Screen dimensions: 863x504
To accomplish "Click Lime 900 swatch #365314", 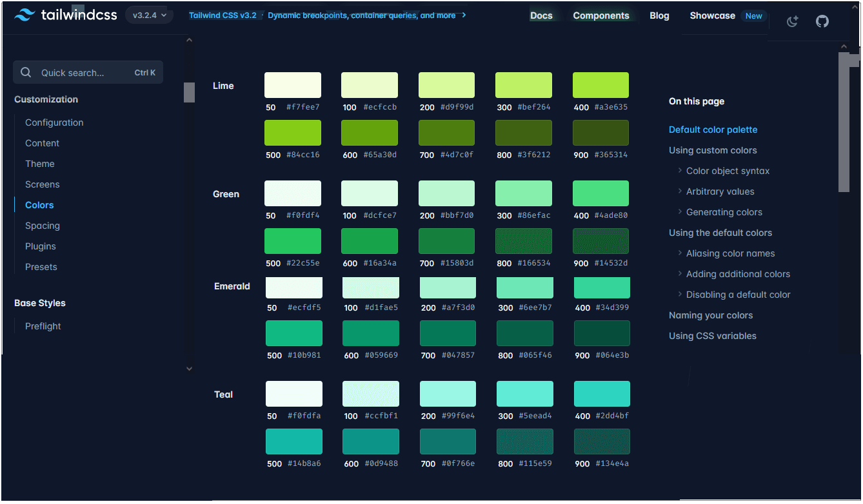I will pos(600,133).
